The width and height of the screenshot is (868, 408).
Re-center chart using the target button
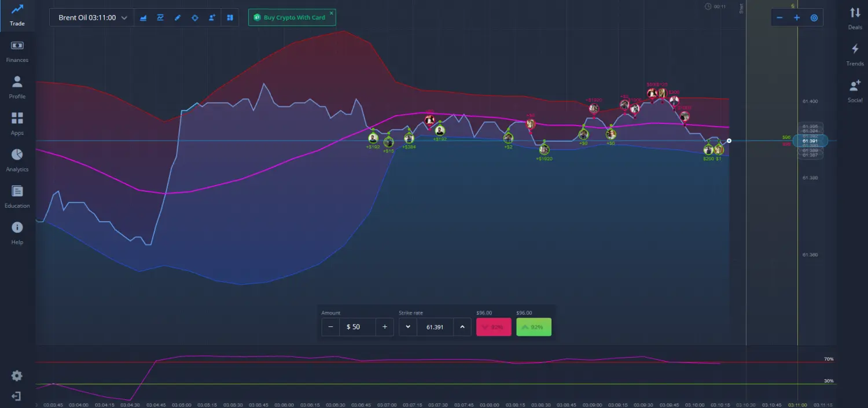(x=814, y=18)
